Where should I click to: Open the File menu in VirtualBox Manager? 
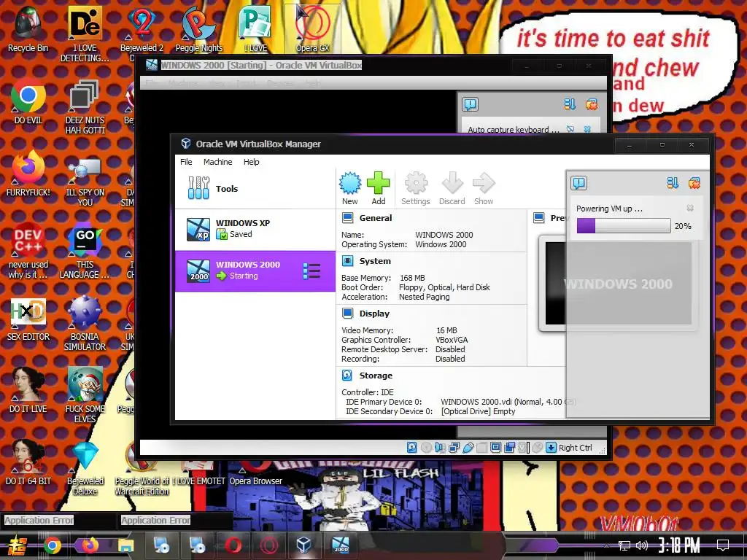(x=186, y=162)
